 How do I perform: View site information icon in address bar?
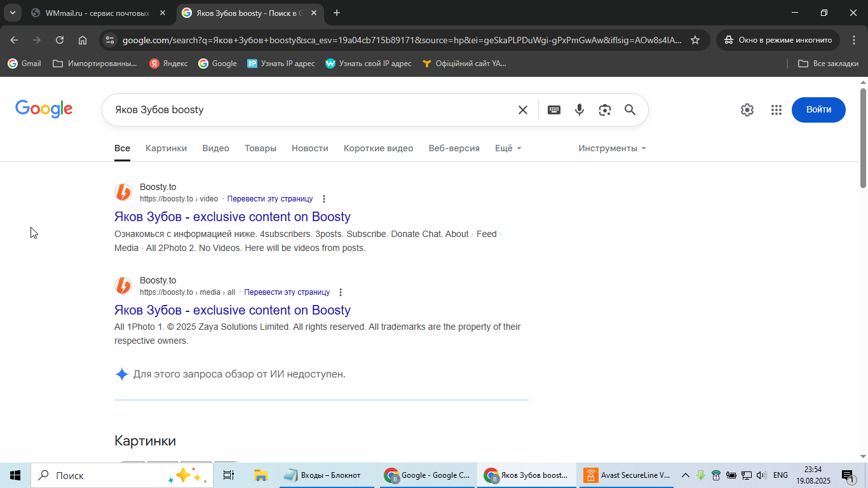point(110,40)
